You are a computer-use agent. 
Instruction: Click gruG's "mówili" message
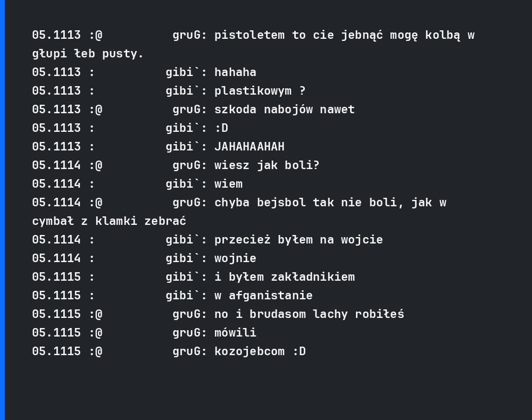(x=235, y=333)
